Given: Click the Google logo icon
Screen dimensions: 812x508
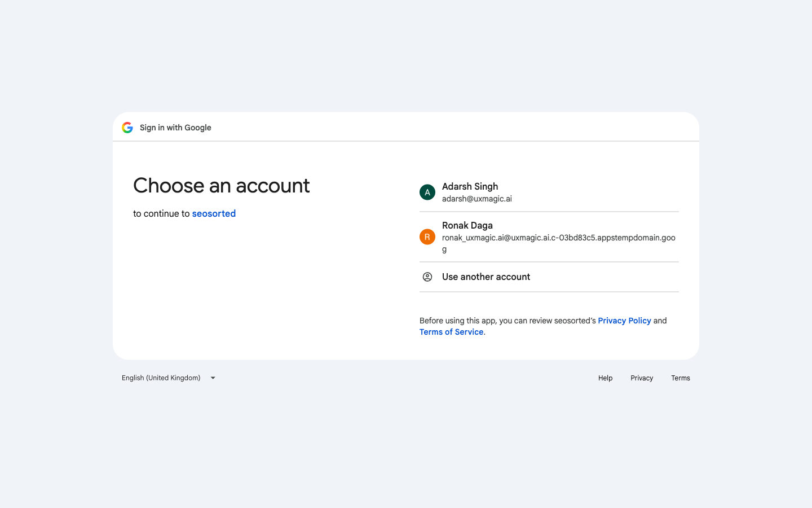Looking at the screenshot, I should pos(127,128).
